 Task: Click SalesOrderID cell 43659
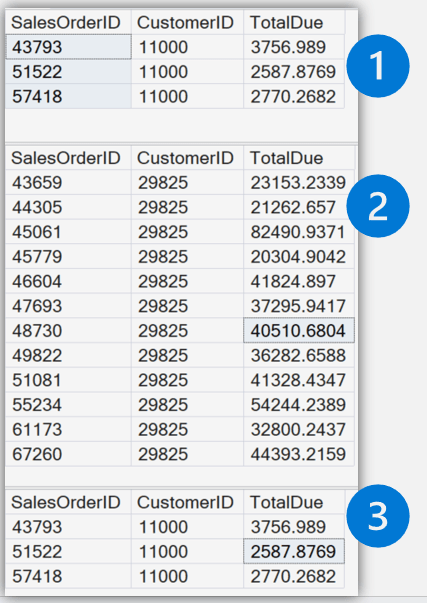pos(68,182)
